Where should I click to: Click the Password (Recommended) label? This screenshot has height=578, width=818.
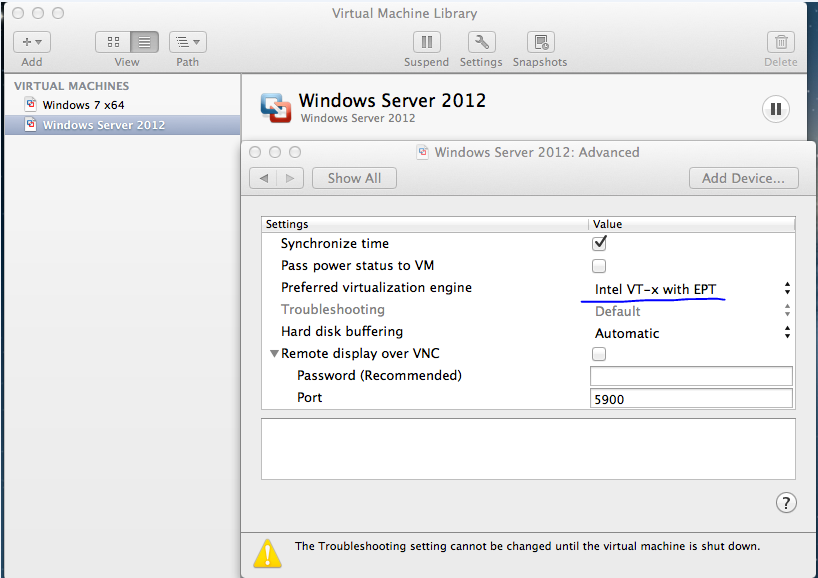click(379, 376)
